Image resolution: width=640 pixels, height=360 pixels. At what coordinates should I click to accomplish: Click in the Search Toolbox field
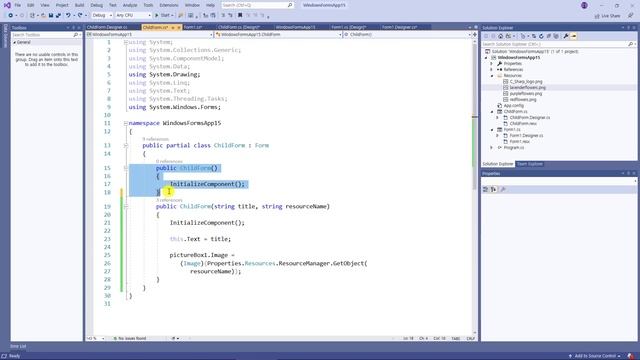click(x=42, y=35)
